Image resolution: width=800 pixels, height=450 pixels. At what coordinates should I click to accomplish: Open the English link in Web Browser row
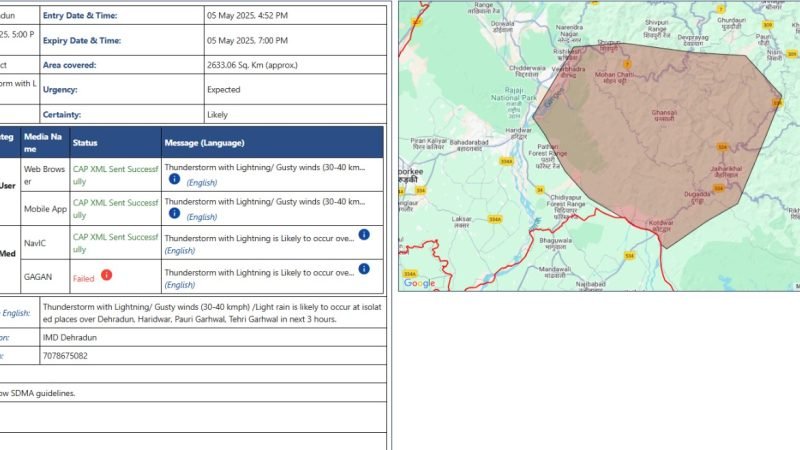202,183
